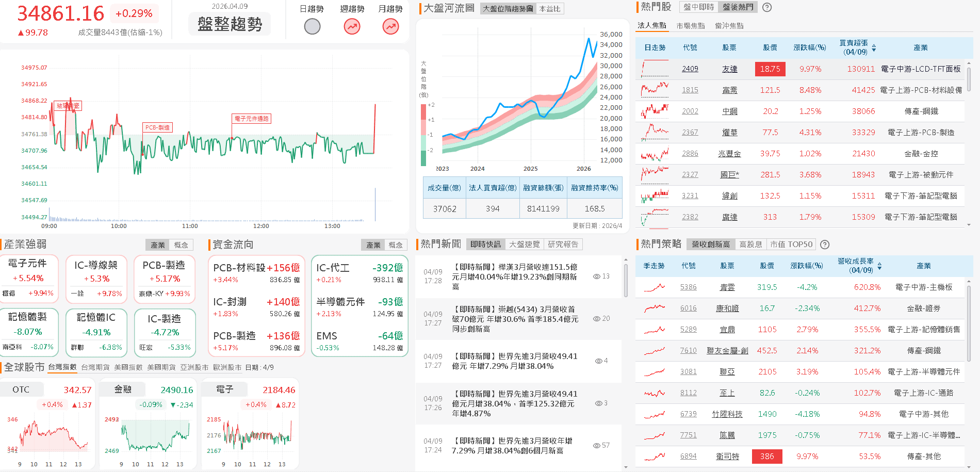
Task: Open 台灣期貨 global market tab
Action: [95, 368]
